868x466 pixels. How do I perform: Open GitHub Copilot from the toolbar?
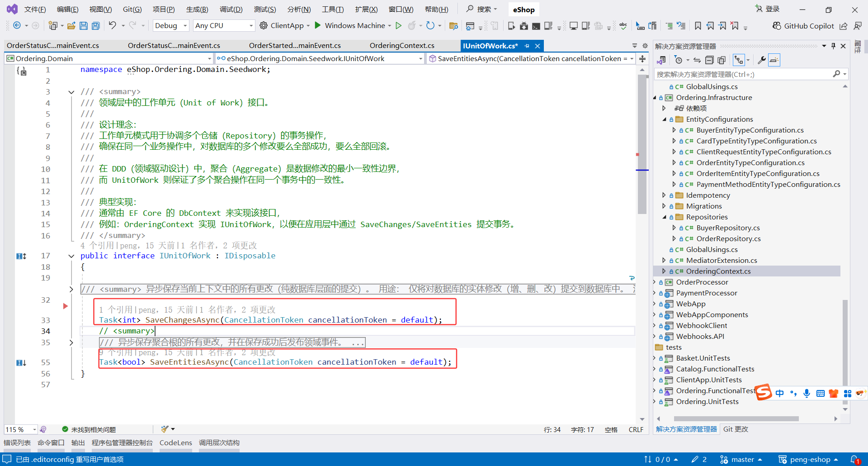(x=803, y=26)
